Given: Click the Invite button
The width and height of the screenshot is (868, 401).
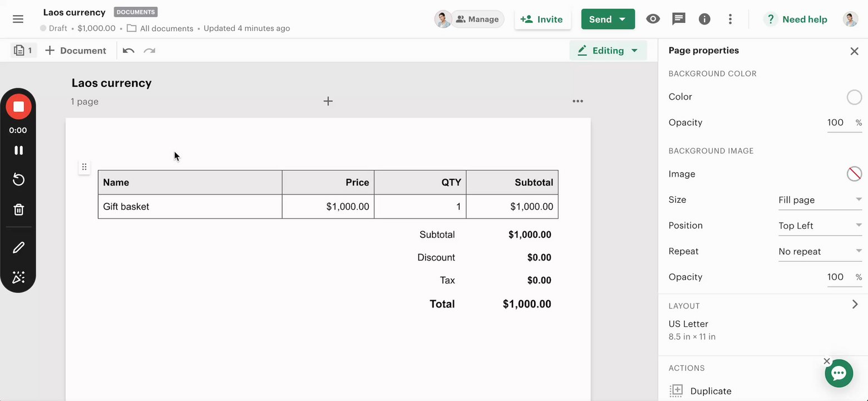Looking at the screenshot, I should (x=542, y=19).
